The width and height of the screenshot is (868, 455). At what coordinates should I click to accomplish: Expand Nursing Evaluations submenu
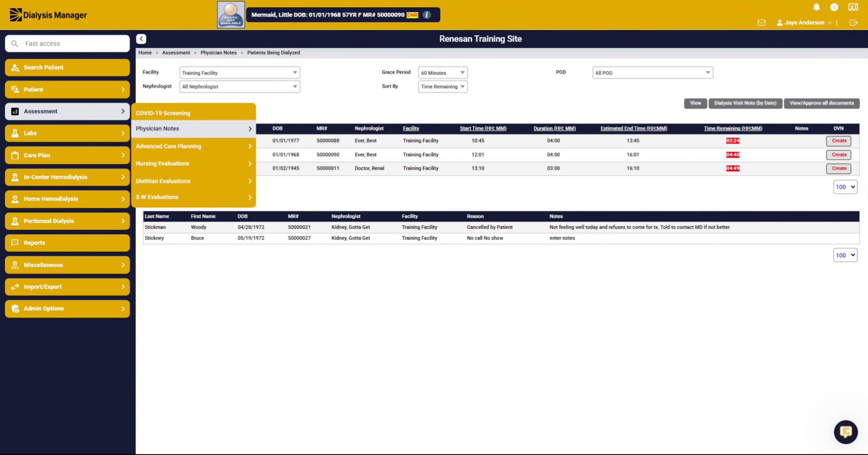(x=193, y=163)
